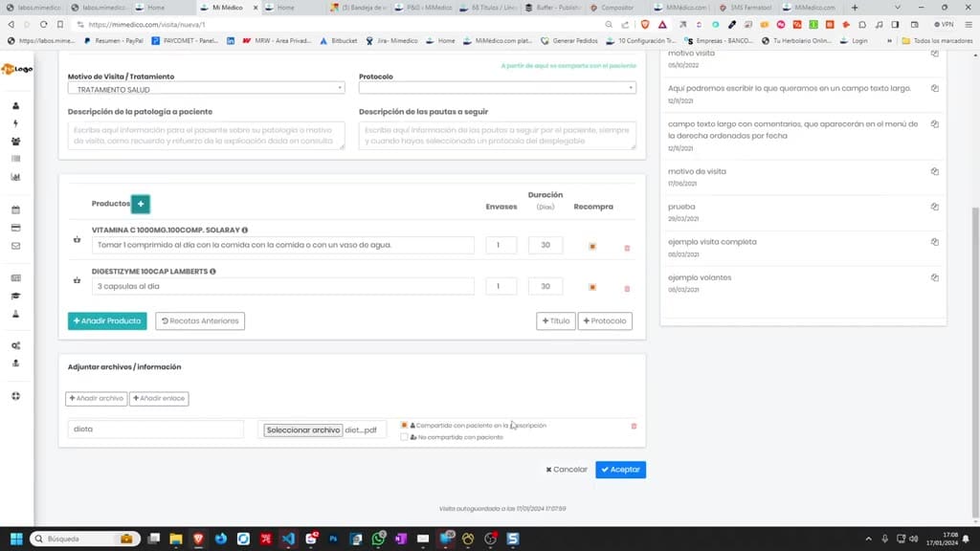
Task: Click the Añadir enlace button
Action: 159,399
